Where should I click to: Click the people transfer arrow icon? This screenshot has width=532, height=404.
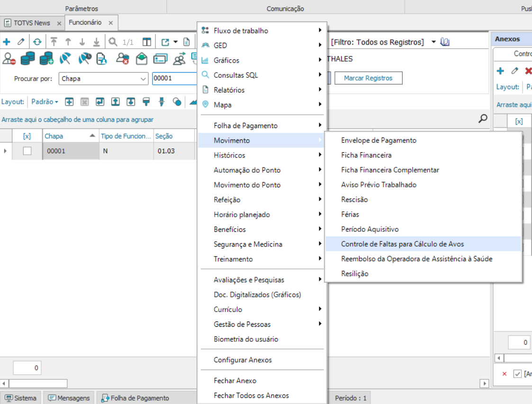coord(180,59)
